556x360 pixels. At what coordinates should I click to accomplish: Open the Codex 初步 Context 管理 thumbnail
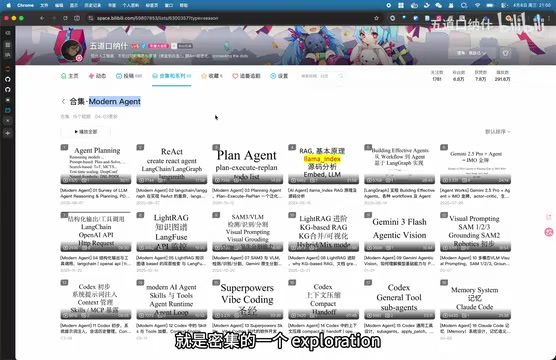pos(96,299)
